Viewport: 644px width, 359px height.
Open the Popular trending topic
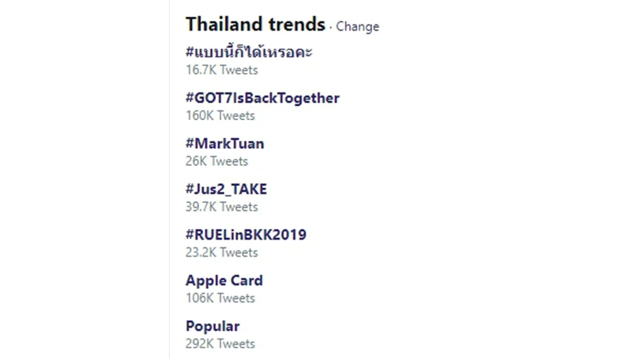tap(213, 327)
